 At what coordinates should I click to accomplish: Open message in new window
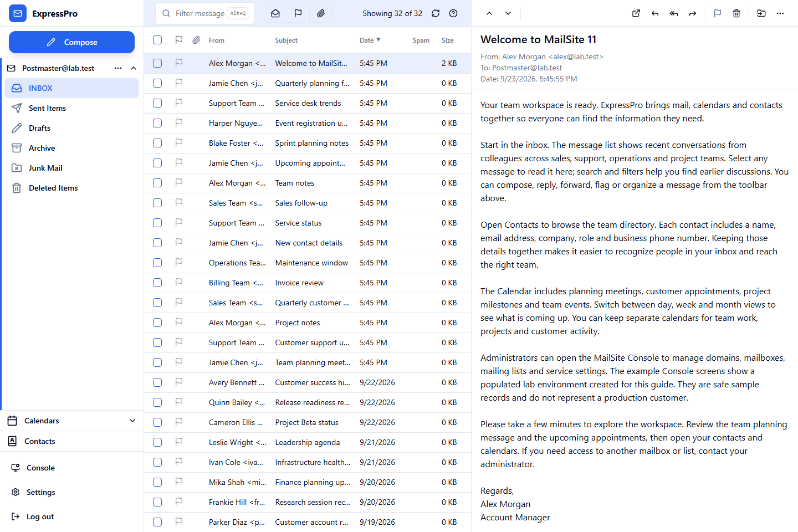click(x=636, y=13)
